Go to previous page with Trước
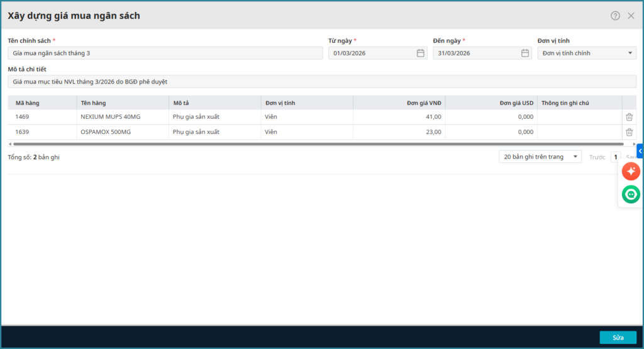The image size is (644, 349). click(x=597, y=157)
